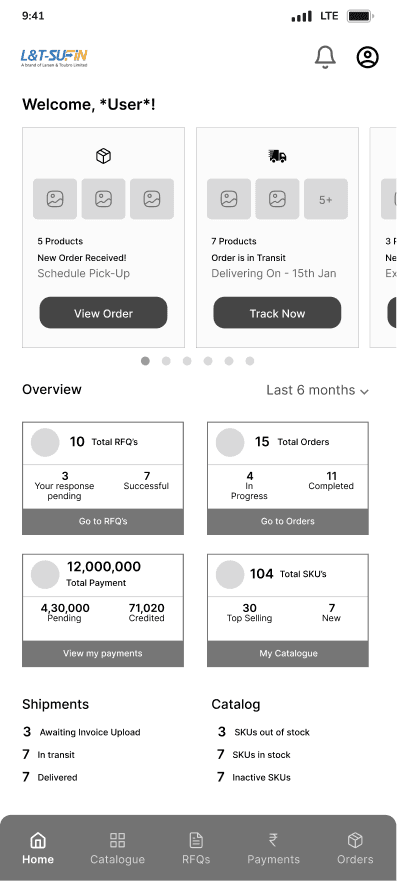Tap the avatar circle beside Total RFQ's
The image size is (397, 881).
point(45,442)
